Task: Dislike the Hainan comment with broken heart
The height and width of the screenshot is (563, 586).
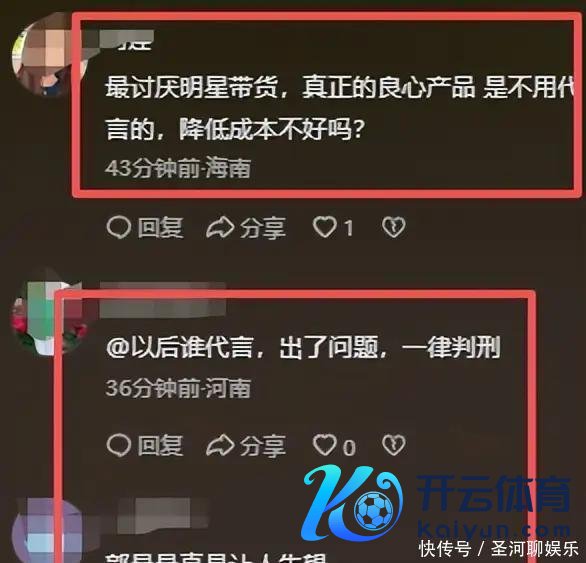Action: pyautogui.click(x=394, y=227)
